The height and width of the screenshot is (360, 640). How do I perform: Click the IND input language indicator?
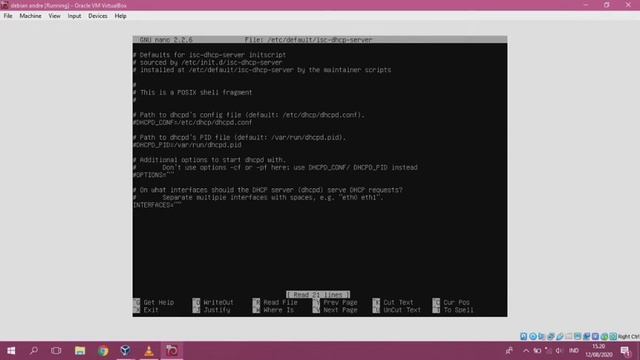[573, 351]
